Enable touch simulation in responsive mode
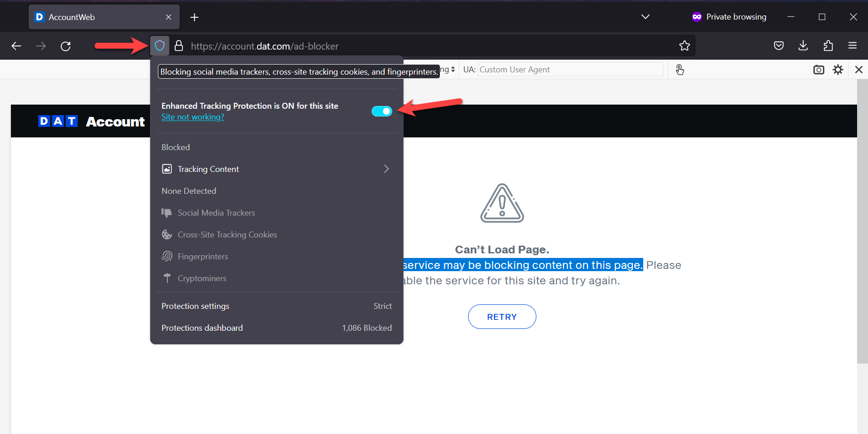The height and width of the screenshot is (434, 868). [x=680, y=69]
